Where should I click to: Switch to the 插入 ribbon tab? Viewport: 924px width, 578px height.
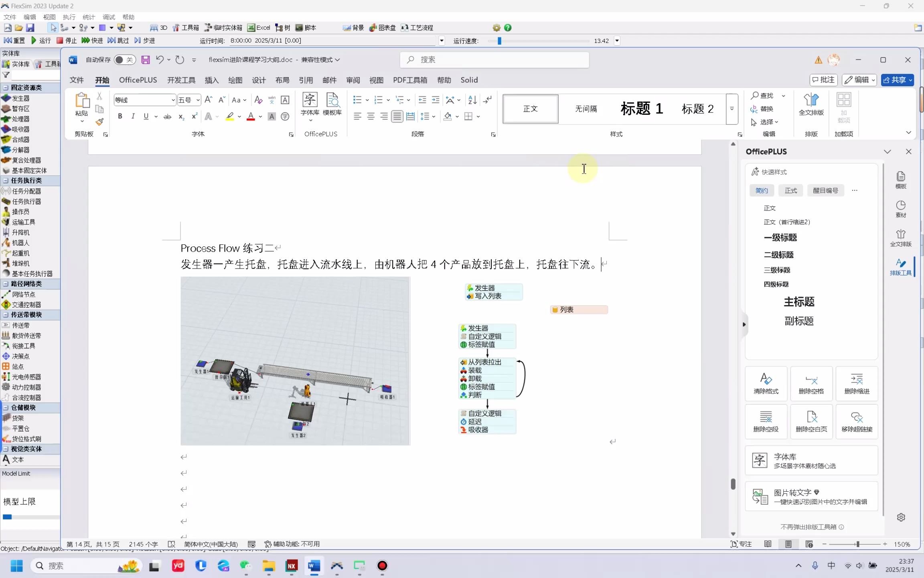pos(211,80)
